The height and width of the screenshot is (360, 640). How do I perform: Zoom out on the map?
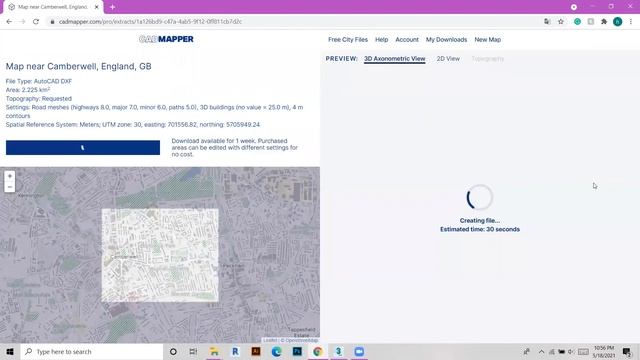point(10,187)
